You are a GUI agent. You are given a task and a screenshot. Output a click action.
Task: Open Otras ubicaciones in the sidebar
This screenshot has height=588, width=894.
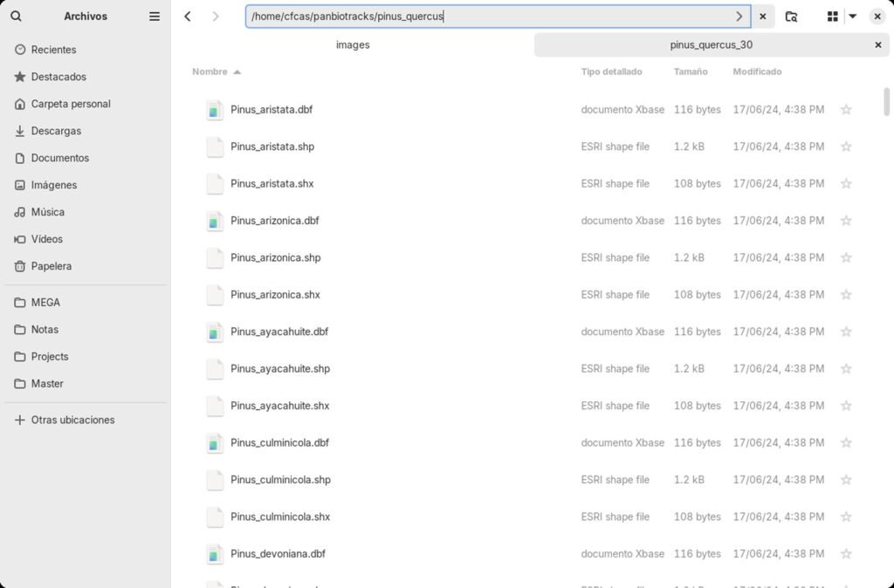(x=72, y=420)
